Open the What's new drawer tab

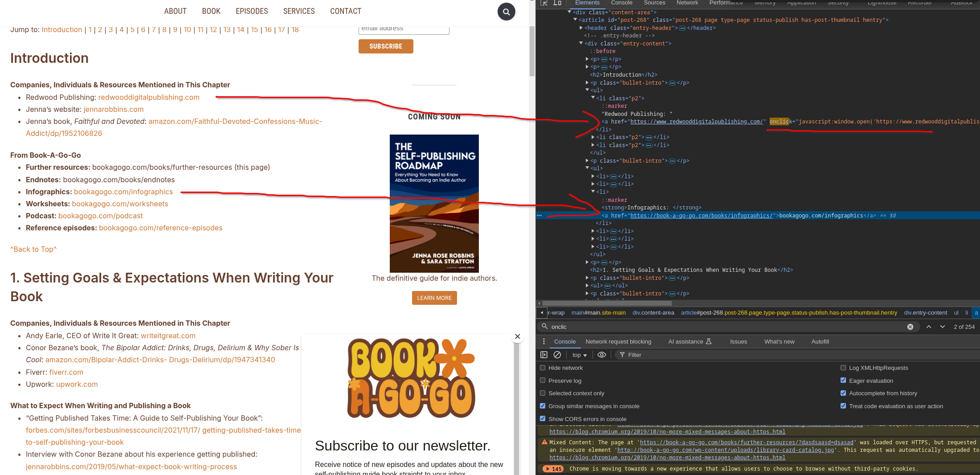779,341
